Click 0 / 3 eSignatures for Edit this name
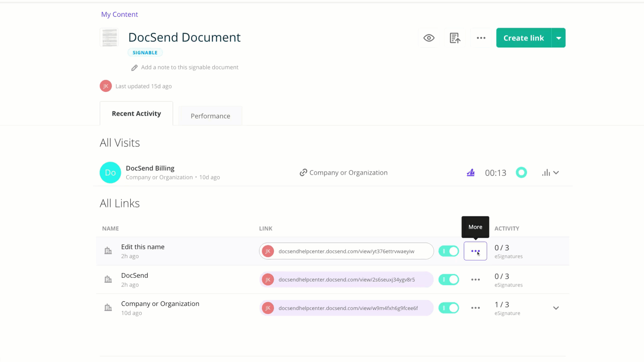 (x=508, y=251)
